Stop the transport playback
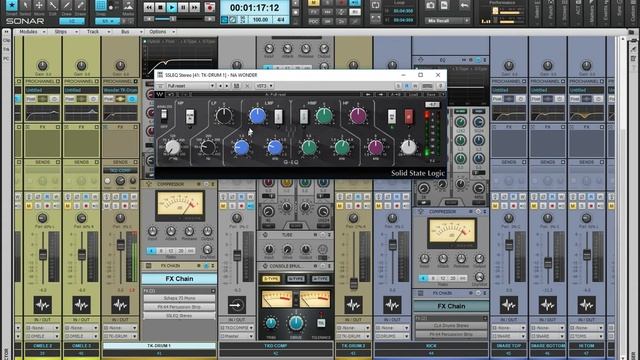640x360 pixels. (x=160, y=7)
